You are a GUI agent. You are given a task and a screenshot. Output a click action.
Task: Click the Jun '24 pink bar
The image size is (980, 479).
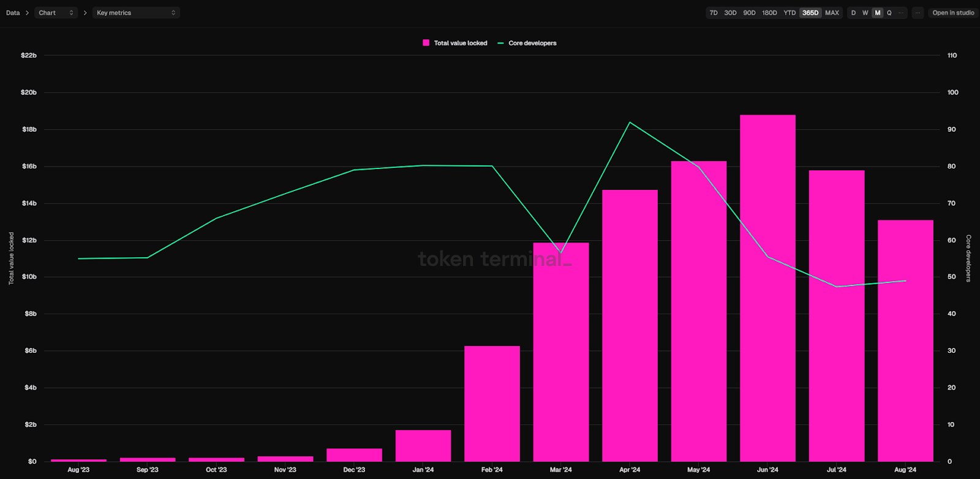pos(767,288)
